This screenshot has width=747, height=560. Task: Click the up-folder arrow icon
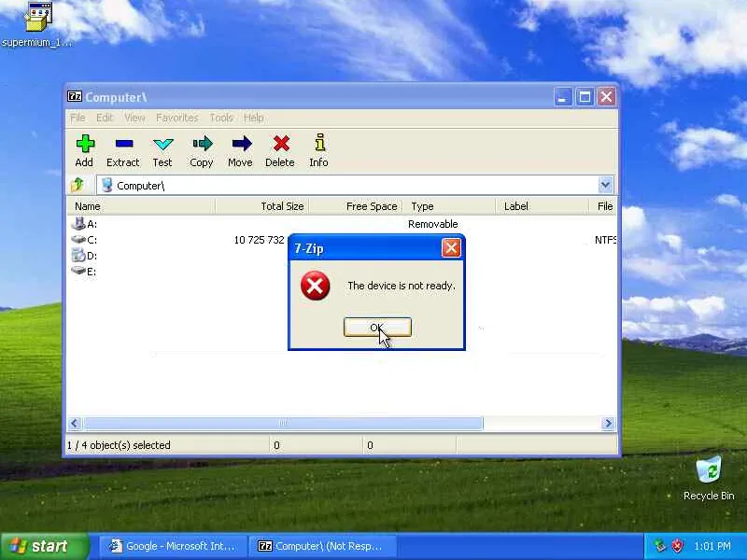point(78,185)
